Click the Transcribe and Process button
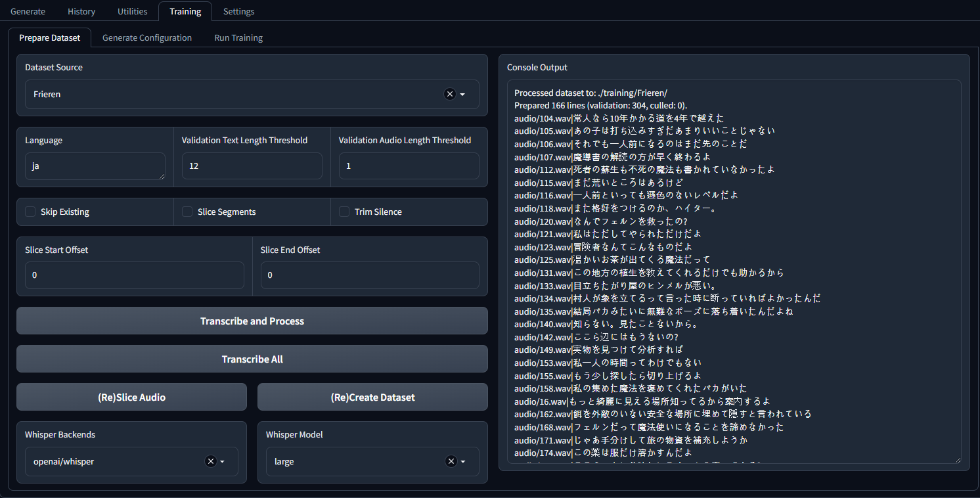This screenshot has height=498, width=980. (x=252, y=321)
